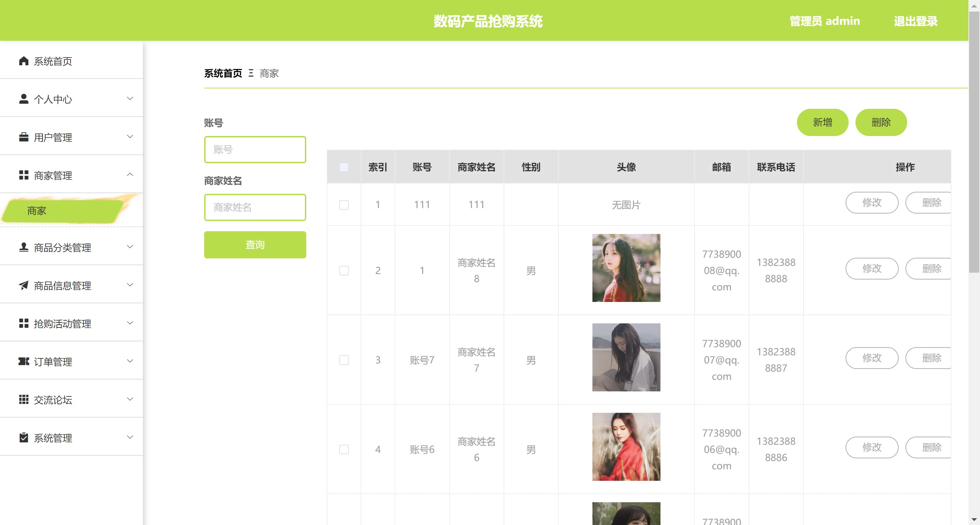Expand 抢购活动管理 with its chevron
Viewport: 980px width, 525px height.
pos(130,323)
